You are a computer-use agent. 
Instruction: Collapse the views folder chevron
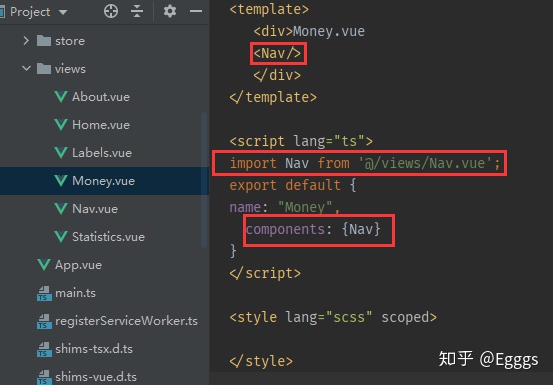pyautogui.click(x=26, y=68)
